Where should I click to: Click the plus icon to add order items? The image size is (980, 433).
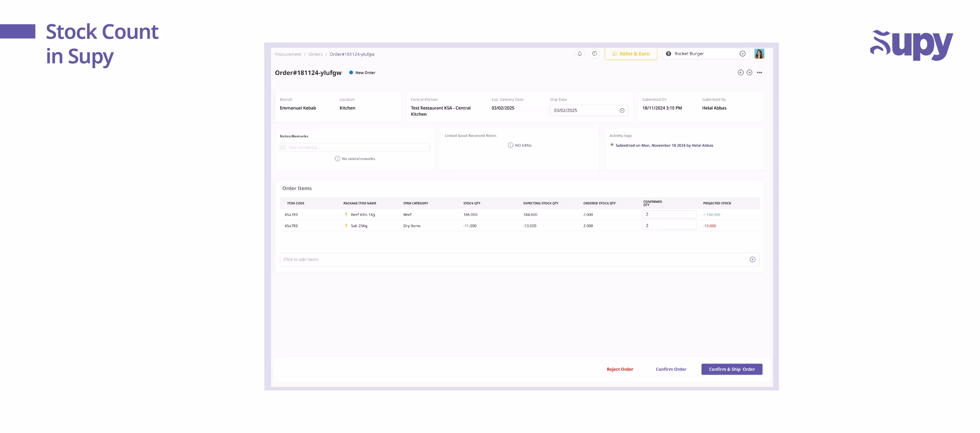752,259
